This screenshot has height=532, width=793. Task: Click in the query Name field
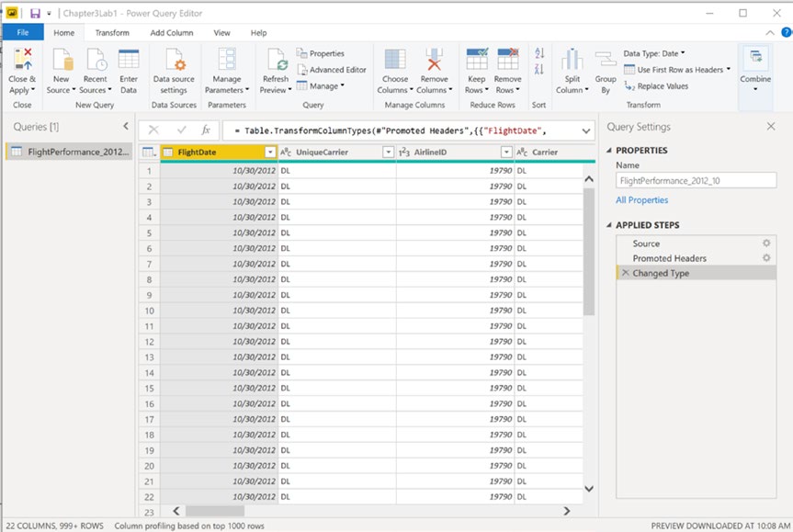point(696,180)
